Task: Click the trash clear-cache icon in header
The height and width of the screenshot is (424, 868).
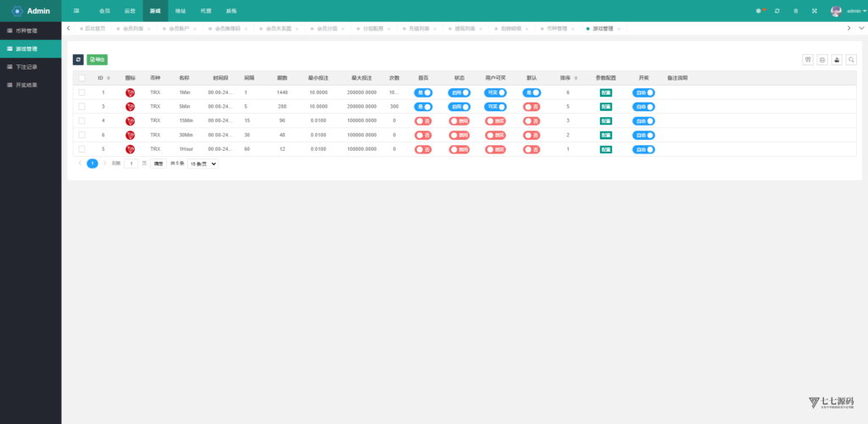Action: [x=795, y=10]
